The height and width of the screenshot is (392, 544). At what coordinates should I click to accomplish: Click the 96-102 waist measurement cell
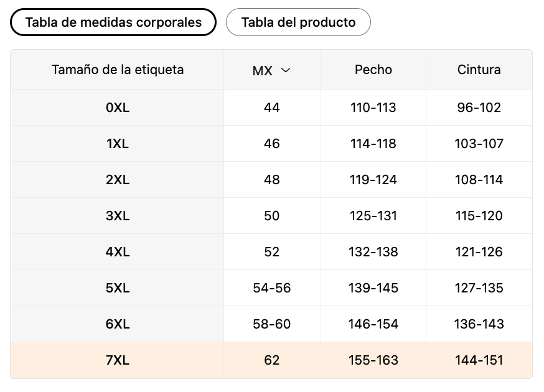[479, 108]
